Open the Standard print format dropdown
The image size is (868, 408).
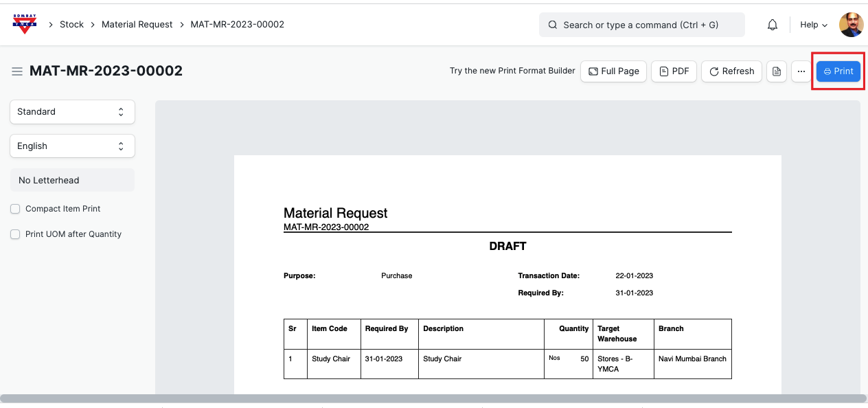(x=72, y=112)
